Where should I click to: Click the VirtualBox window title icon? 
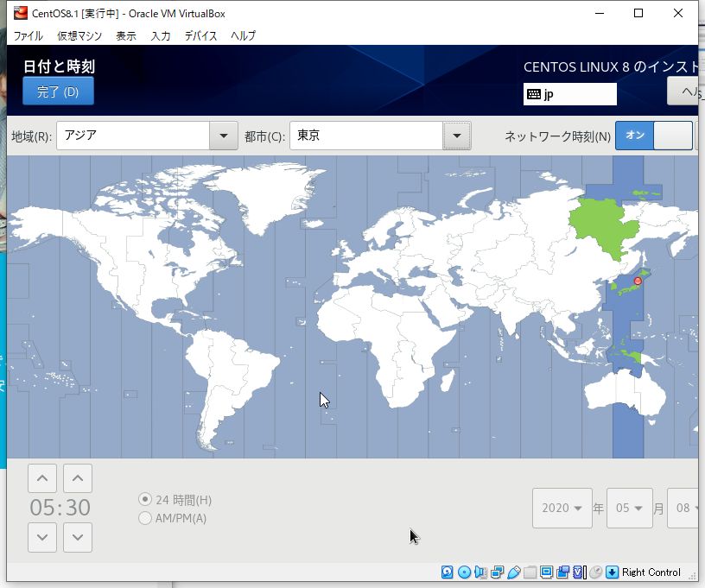point(20,13)
